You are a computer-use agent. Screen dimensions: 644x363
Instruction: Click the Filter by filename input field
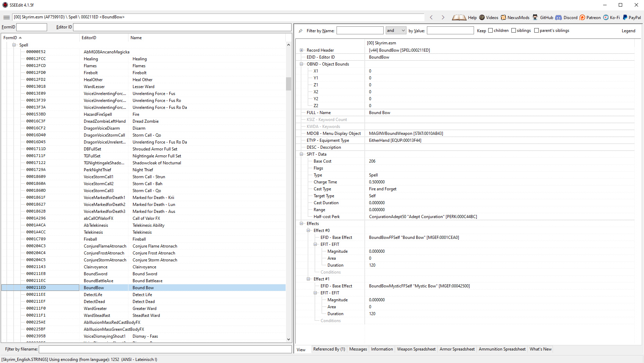click(x=165, y=349)
